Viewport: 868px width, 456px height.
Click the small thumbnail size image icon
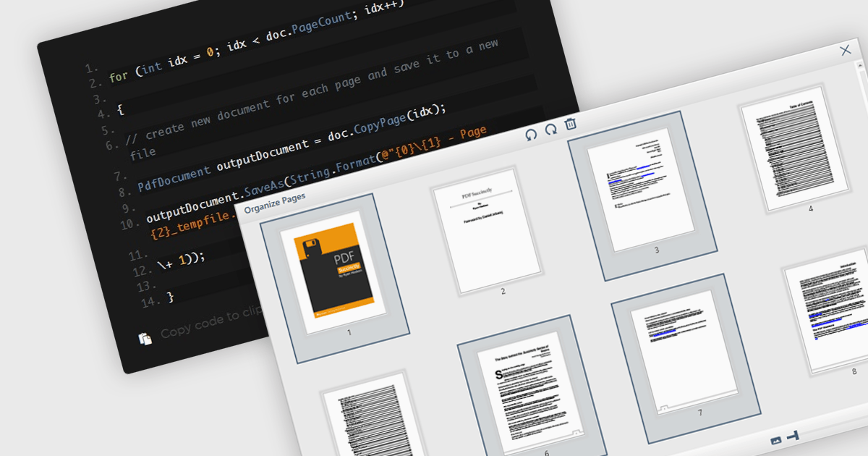pyautogui.click(x=776, y=440)
